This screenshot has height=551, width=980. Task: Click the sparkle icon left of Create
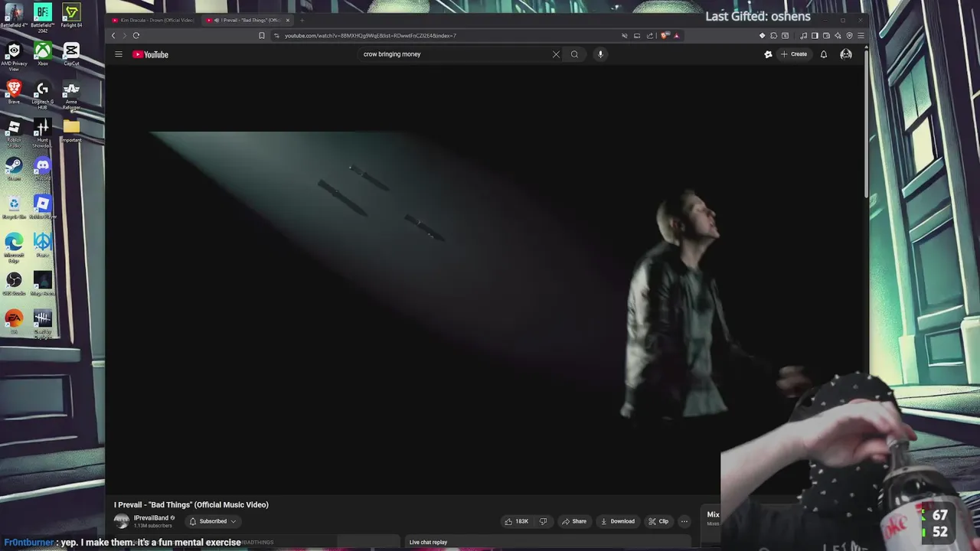tap(768, 54)
